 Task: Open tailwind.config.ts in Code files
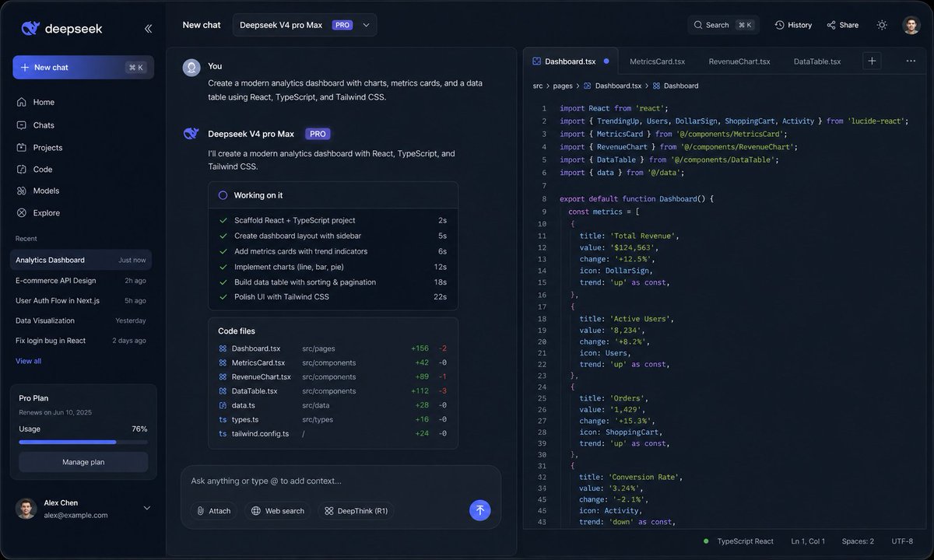tap(333, 433)
